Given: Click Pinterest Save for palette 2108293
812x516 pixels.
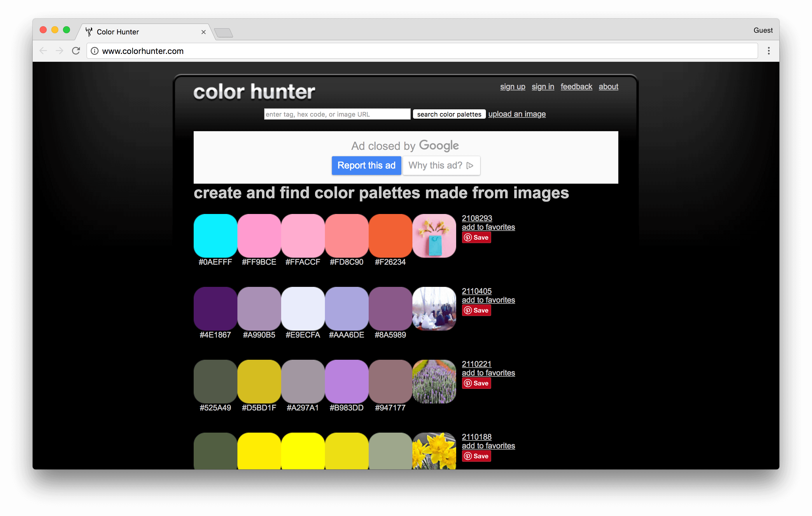Looking at the screenshot, I should [476, 238].
